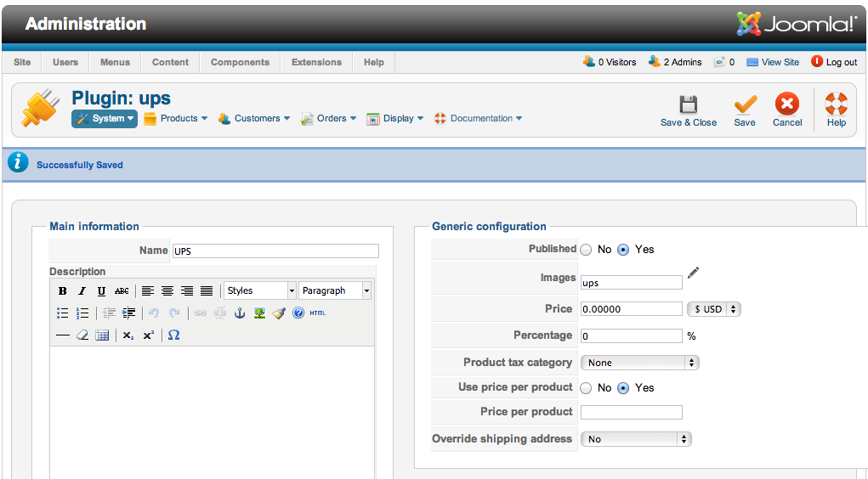Screen dimensions: 868x479
Task: Apply strikethrough formatting
Action: click(122, 291)
